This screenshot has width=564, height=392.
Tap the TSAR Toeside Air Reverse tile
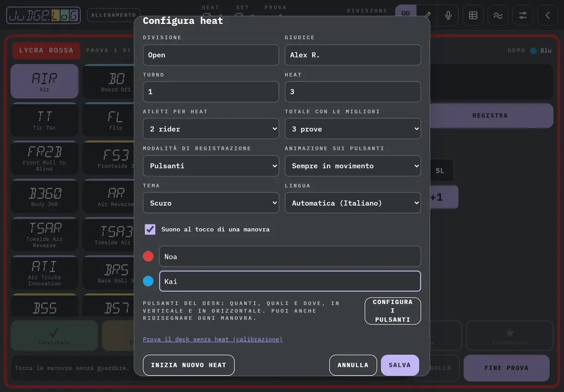(x=44, y=234)
